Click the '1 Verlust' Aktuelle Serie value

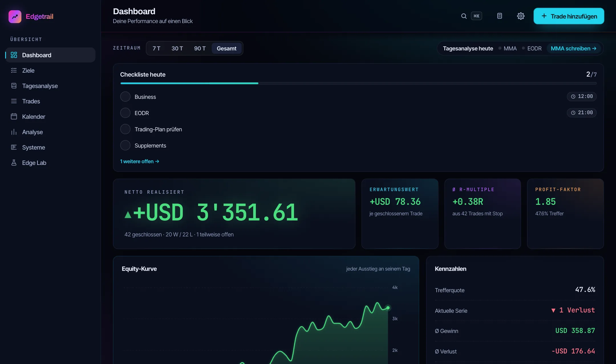[x=573, y=310]
